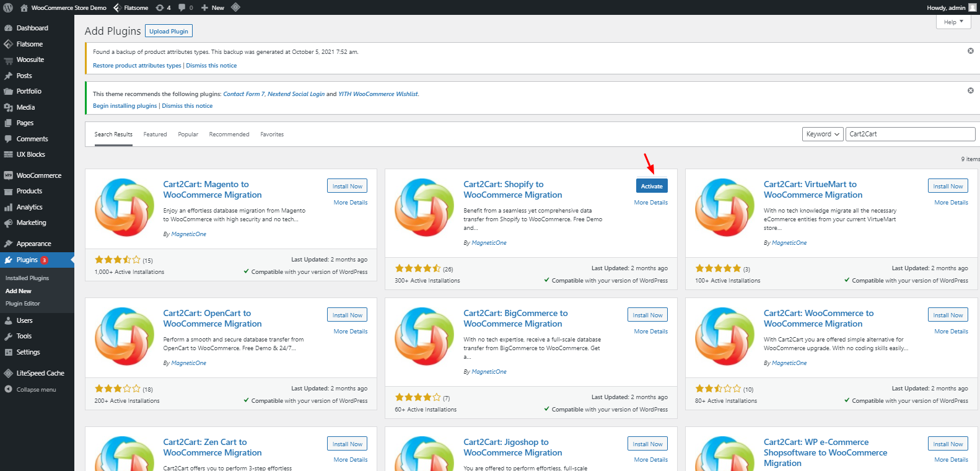Open the New content menu
The image size is (980, 471).
(212, 7)
